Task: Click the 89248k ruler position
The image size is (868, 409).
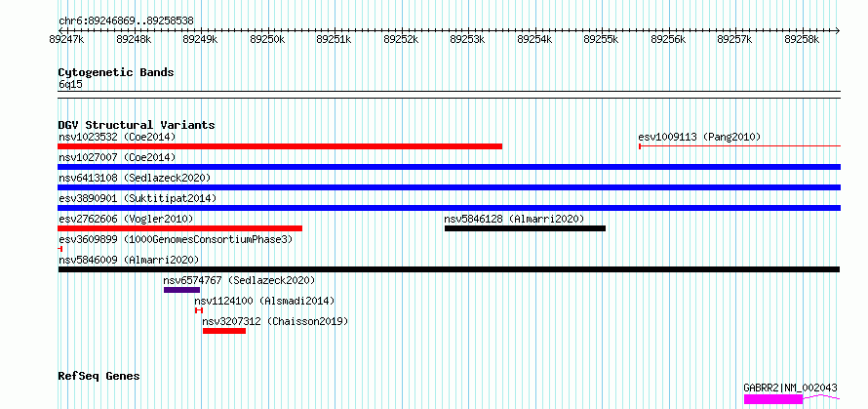Action: (x=134, y=39)
